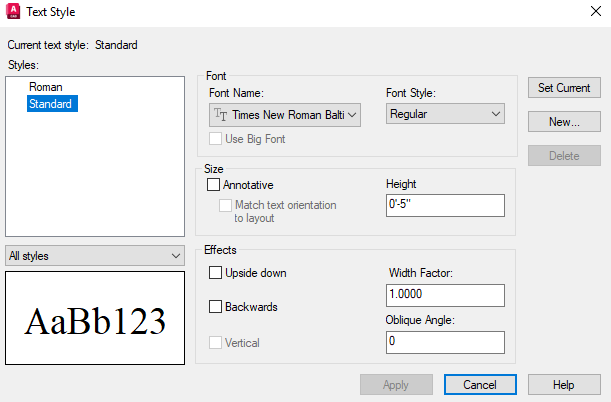Image resolution: width=611 pixels, height=402 pixels.
Task: Close the Text Style dialog
Action: (596, 11)
